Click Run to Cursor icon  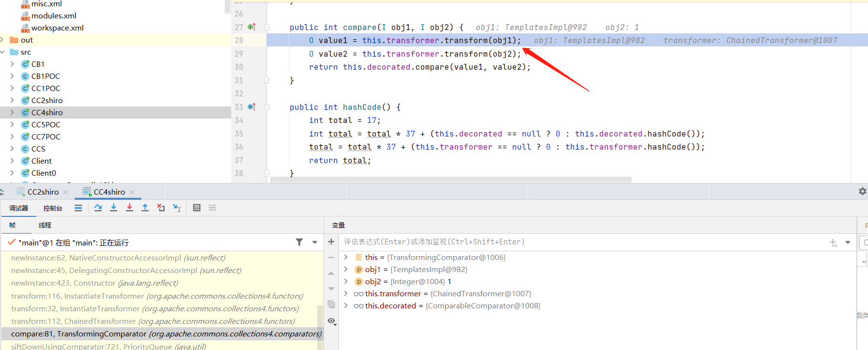(177, 208)
